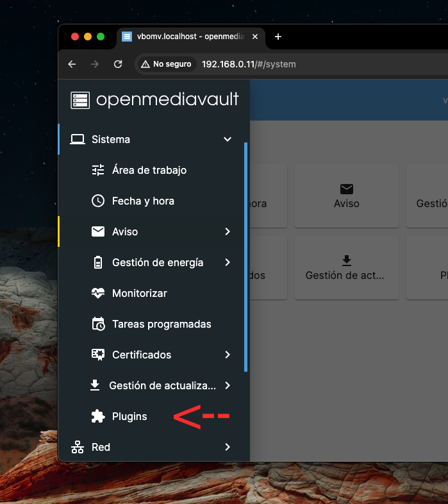Reload the current page
Viewport: 448px width, 504px height.
pos(118,64)
